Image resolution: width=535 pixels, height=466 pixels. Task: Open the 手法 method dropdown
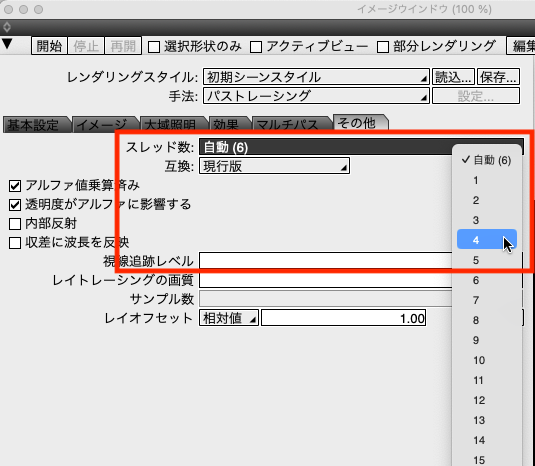click(x=316, y=96)
